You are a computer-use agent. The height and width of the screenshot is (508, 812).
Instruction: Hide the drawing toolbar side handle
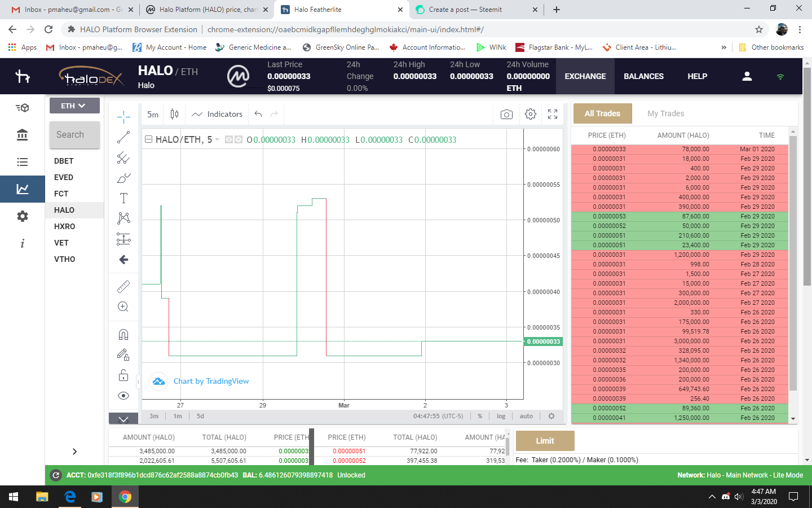pos(139,382)
